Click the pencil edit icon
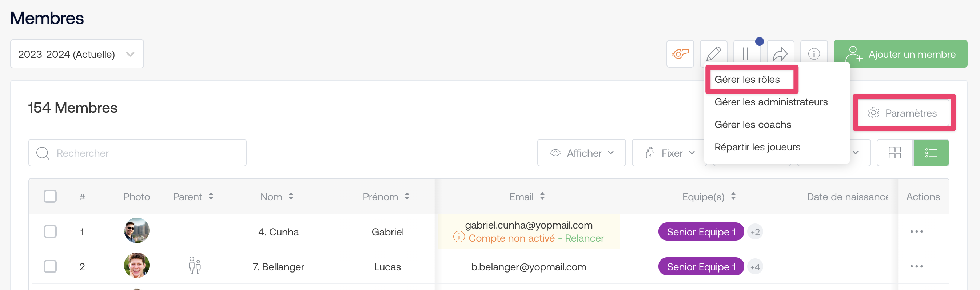 point(713,53)
